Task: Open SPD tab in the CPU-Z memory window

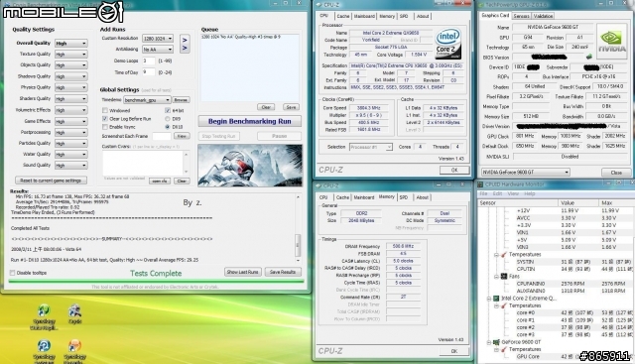Action: coord(404,197)
